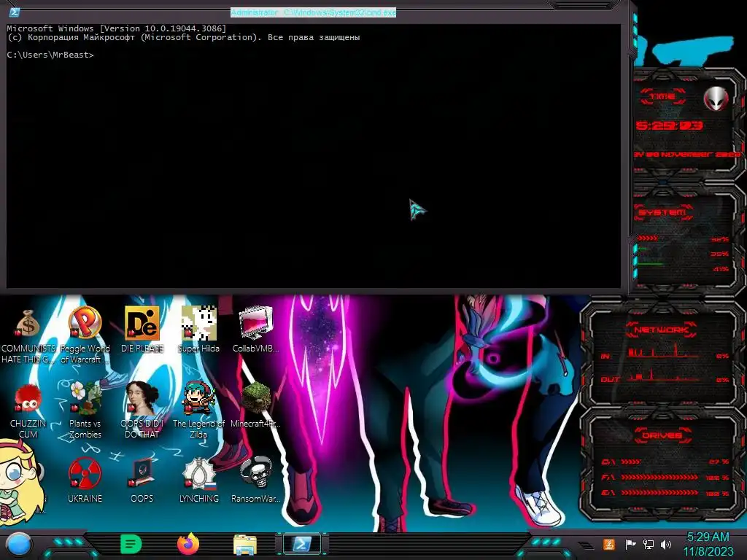
Task: Open the Start orb on the taskbar
Action: (x=18, y=544)
